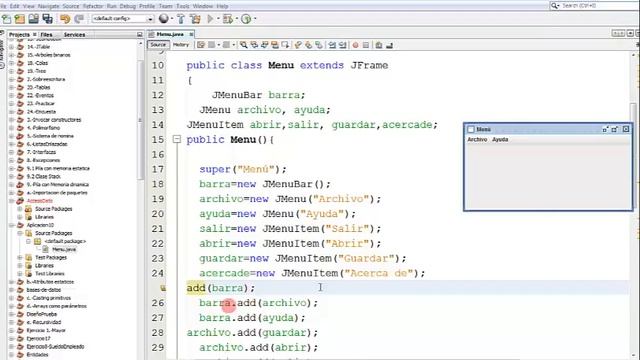Collapse the Menu() constructor code fold
640x360 pixels.
177,140
